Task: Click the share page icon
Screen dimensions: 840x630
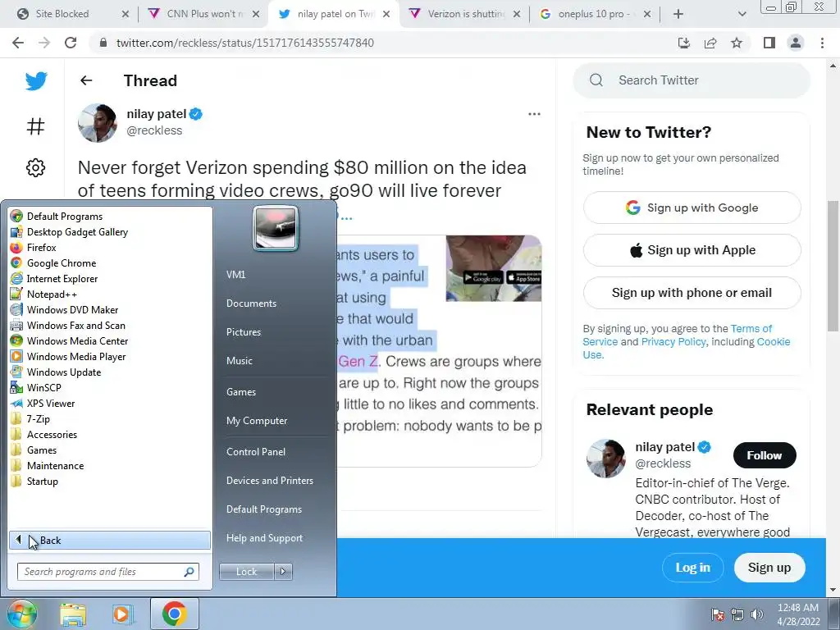Action: click(710, 43)
